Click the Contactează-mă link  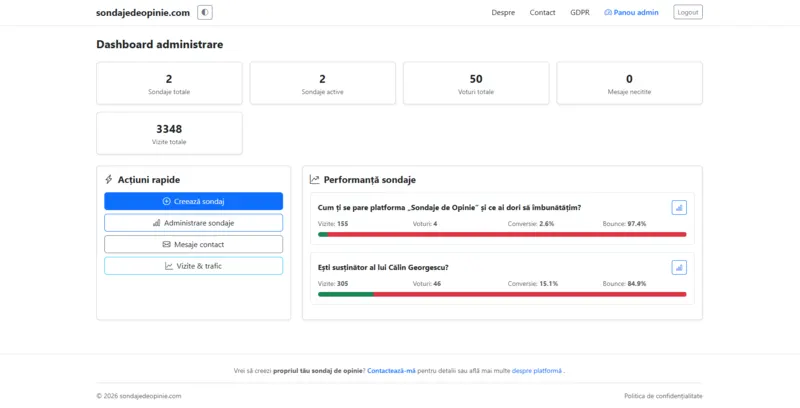coord(391,371)
